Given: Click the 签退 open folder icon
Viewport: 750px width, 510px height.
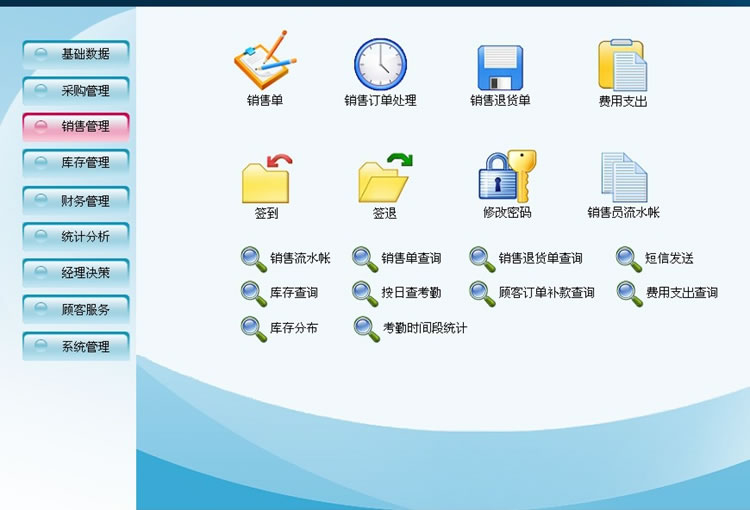Looking at the screenshot, I should pos(385,178).
